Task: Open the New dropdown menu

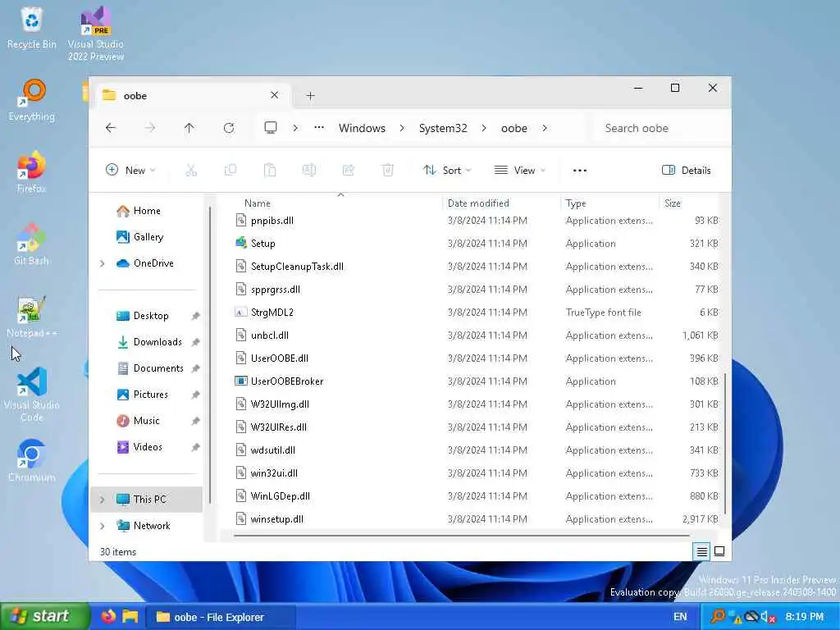Action: (130, 171)
